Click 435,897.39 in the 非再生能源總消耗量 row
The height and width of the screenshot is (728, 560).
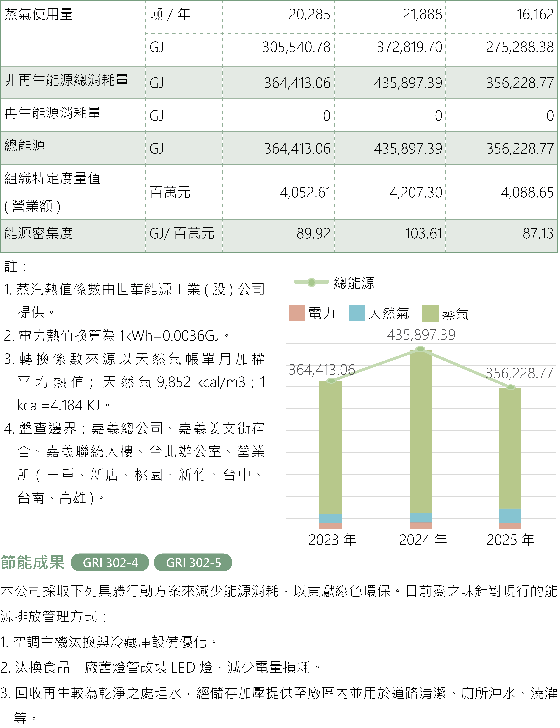pyautogui.click(x=408, y=83)
